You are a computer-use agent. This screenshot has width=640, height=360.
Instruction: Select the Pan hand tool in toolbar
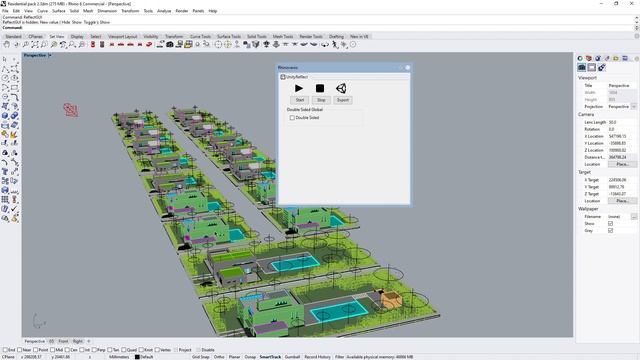(x=7, y=44)
